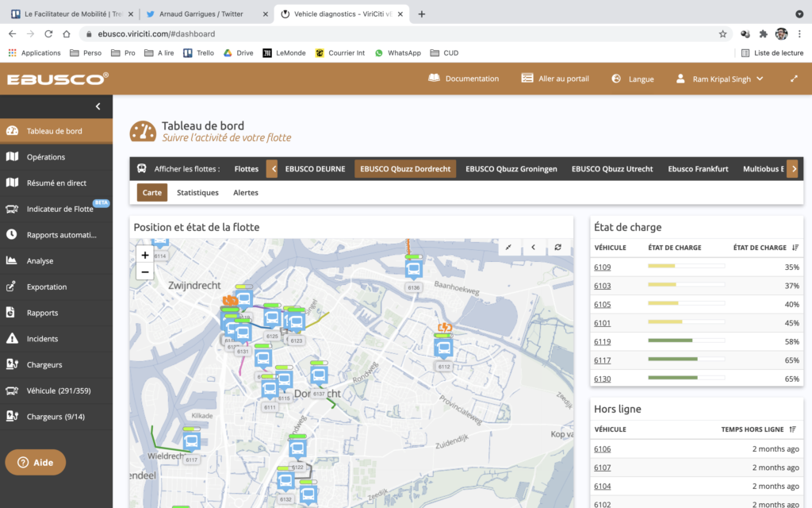
Task: Zoom in on the map with plus
Action: click(x=145, y=255)
